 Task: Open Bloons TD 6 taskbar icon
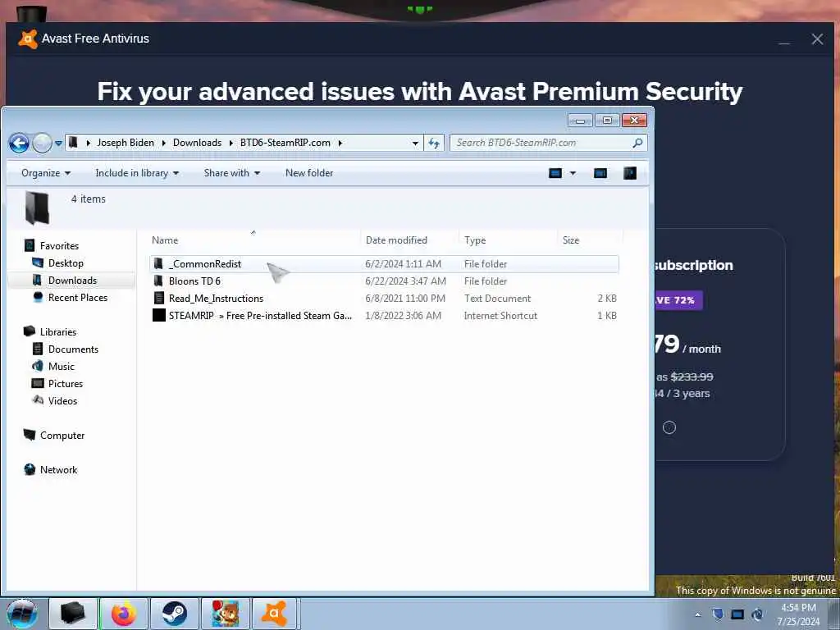226,614
